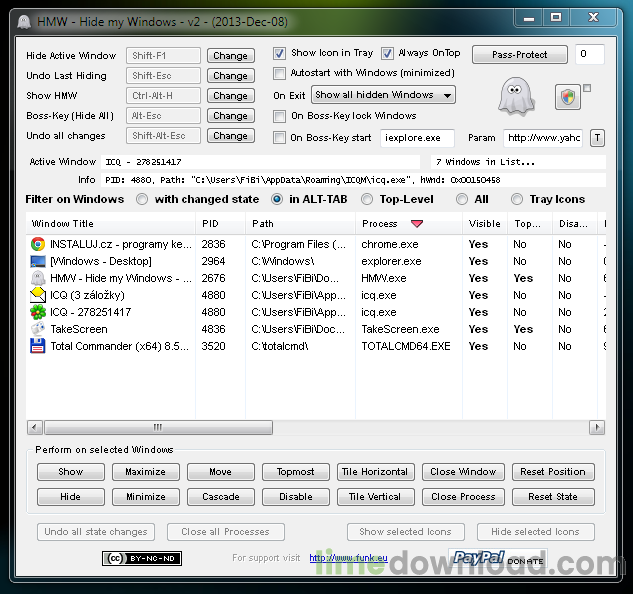The height and width of the screenshot is (594, 633).
Task: Click the Chrome icon in window list
Action: pos(38,244)
